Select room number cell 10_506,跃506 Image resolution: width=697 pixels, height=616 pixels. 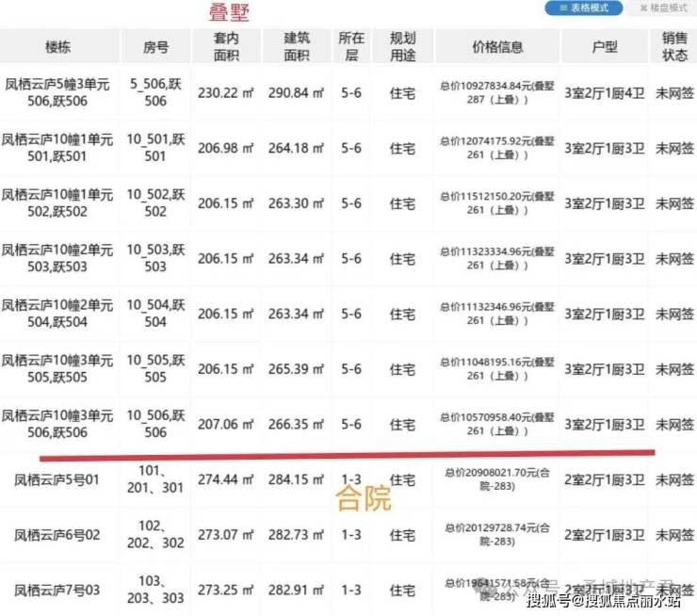pyautogui.click(x=155, y=424)
